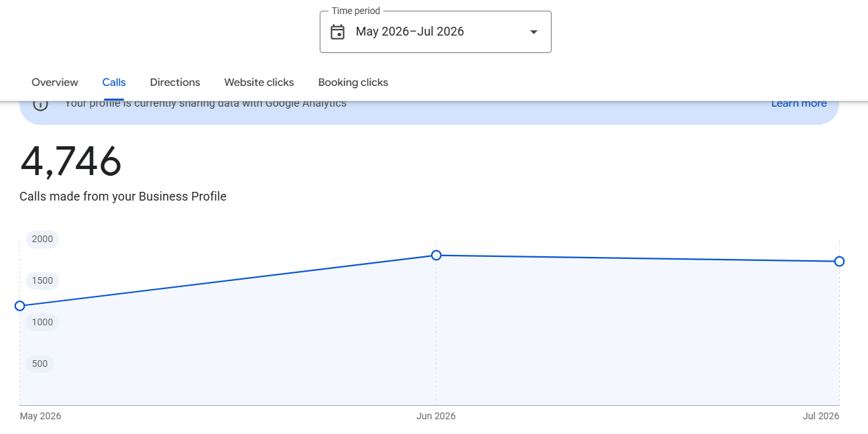Click the 1000 y-axis label chip

coord(42,323)
